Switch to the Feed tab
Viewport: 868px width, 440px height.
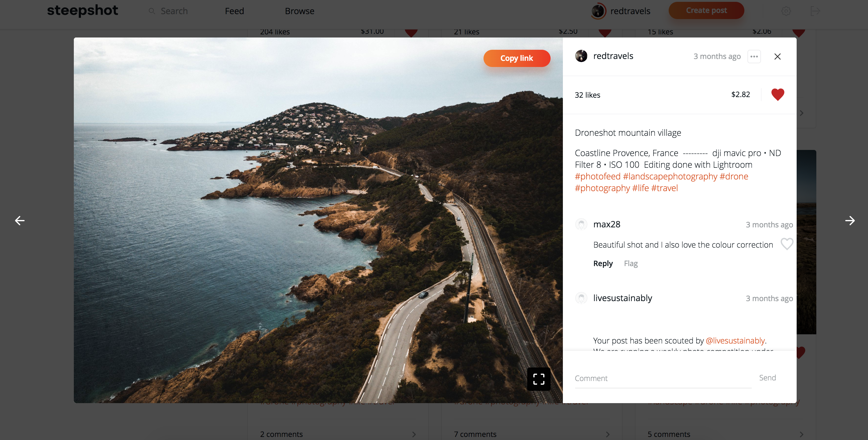click(x=234, y=11)
